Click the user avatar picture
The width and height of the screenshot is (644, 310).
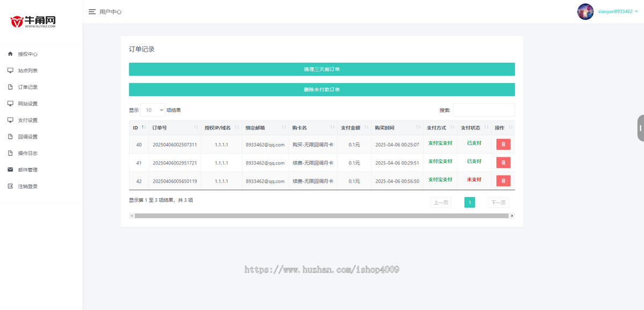point(586,12)
